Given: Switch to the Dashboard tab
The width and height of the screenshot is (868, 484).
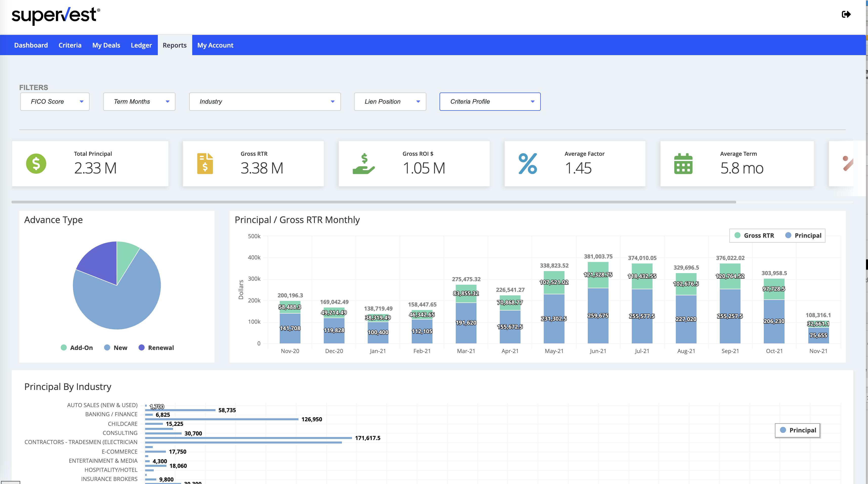Looking at the screenshot, I should [31, 45].
